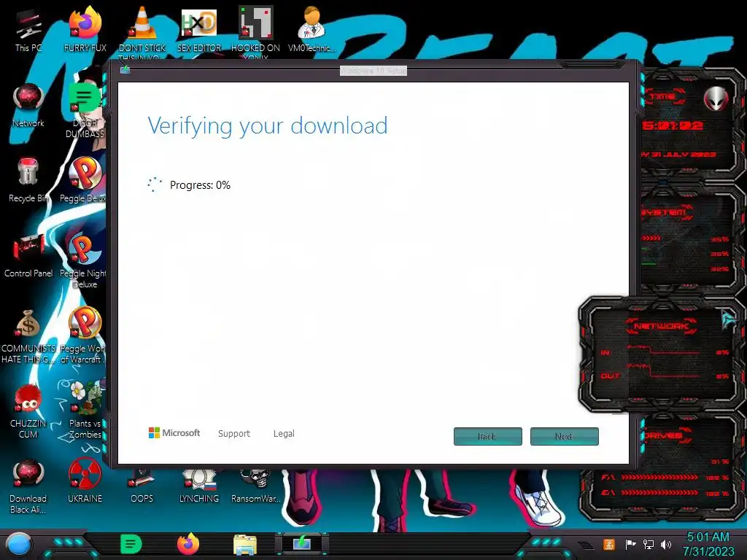Open the RansomWar skull icon
The image size is (747, 560).
click(x=256, y=486)
